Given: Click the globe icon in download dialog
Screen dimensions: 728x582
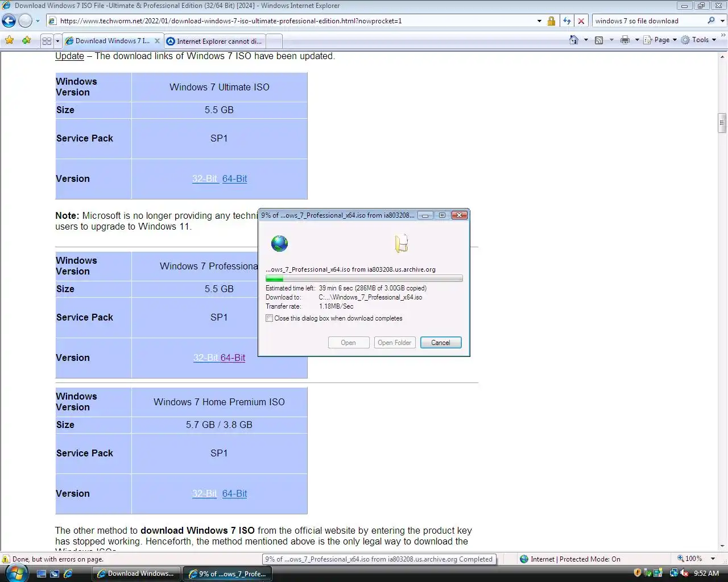Looking at the screenshot, I should (x=279, y=243).
